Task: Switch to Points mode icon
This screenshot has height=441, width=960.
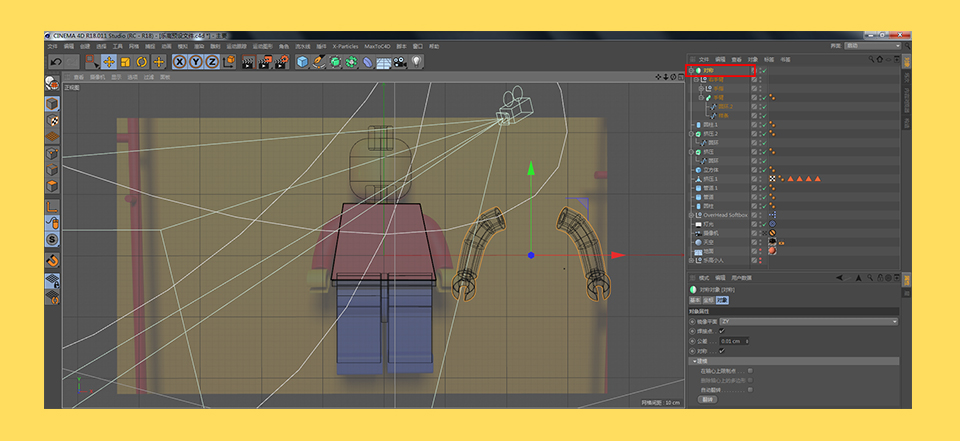Action: [52, 153]
